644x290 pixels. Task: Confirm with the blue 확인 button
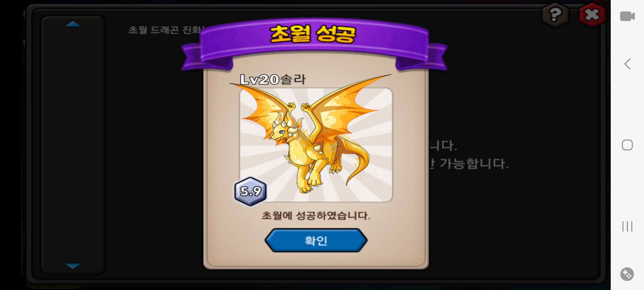tap(316, 240)
